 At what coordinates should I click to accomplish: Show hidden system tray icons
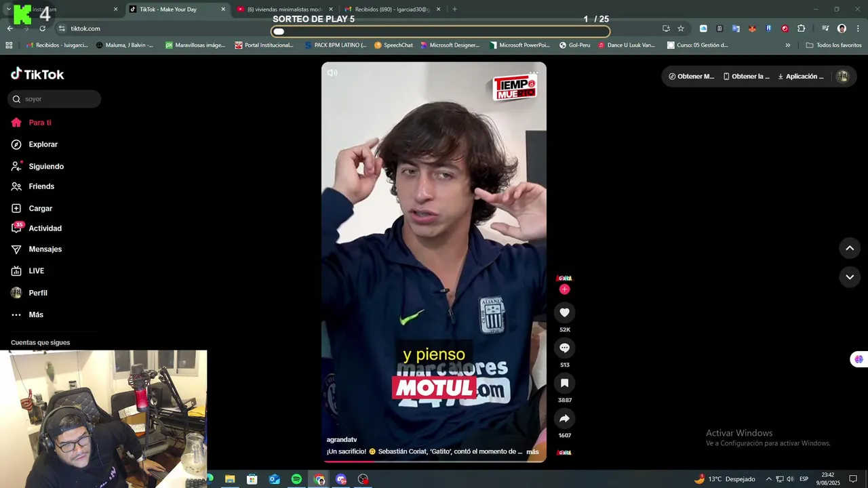point(768,479)
